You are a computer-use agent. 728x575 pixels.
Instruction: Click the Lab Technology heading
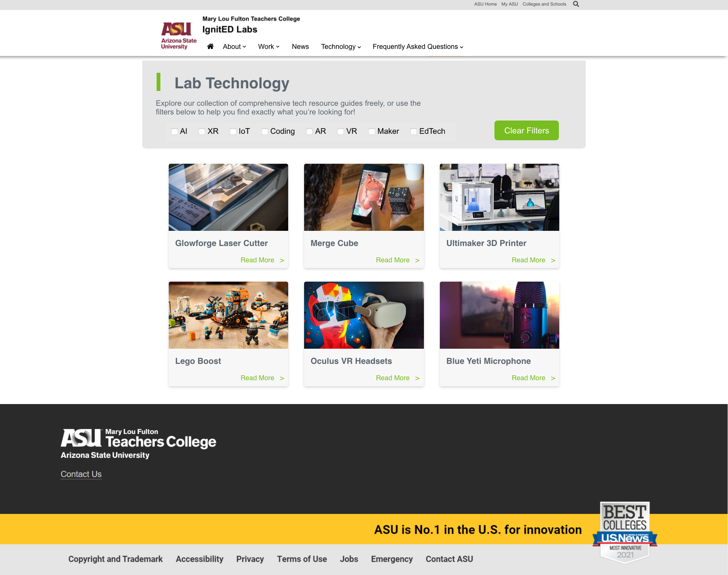tap(232, 83)
